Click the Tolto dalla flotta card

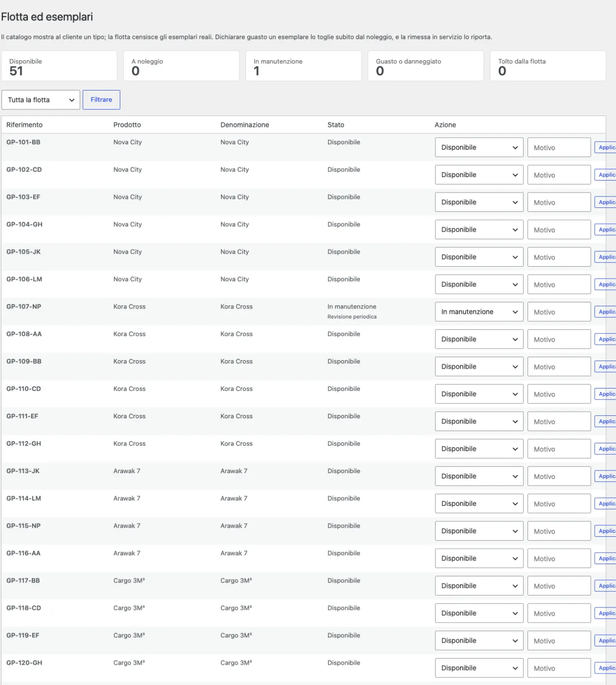[x=548, y=66]
